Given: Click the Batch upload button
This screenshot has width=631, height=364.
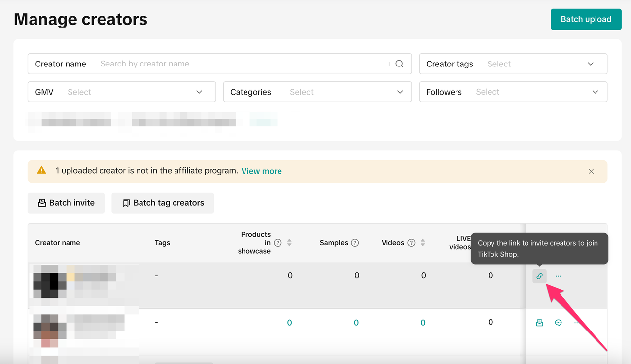Looking at the screenshot, I should point(586,19).
